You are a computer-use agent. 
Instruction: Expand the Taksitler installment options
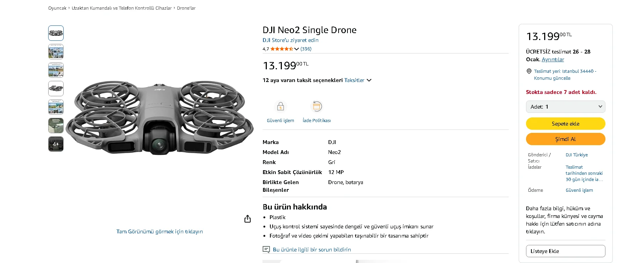[x=357, y=80]
